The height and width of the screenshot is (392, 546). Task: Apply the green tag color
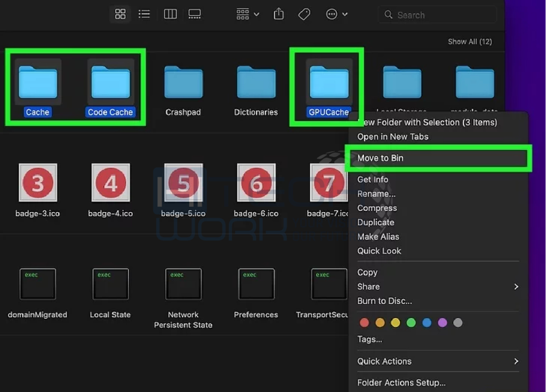coord(411,323)
